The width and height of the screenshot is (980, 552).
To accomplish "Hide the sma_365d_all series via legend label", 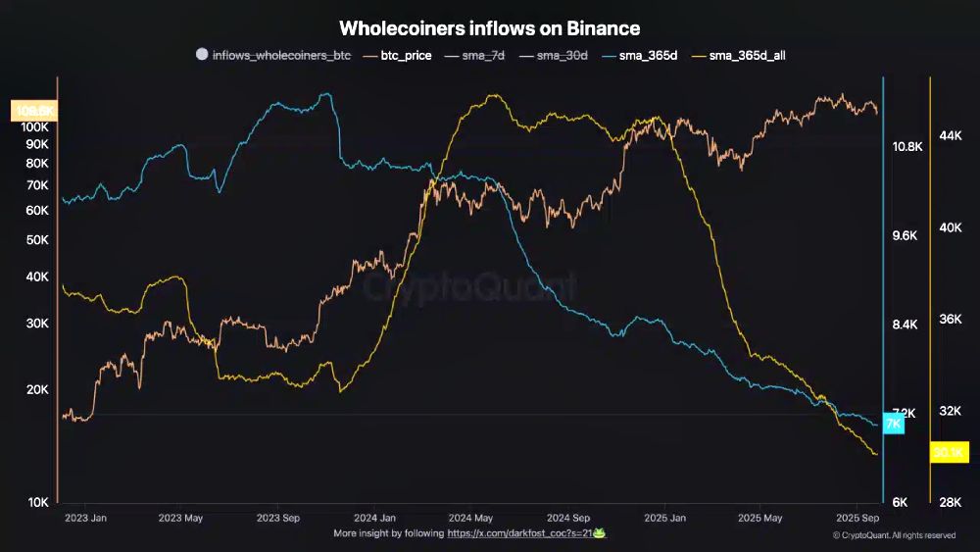I will tap(747, 55).
